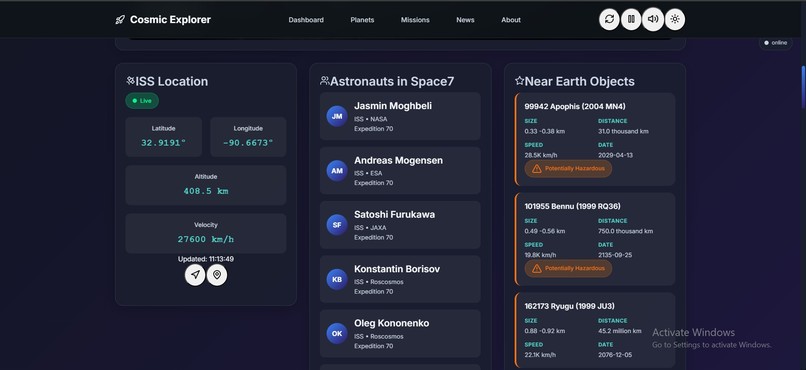Open the About page
Image resolution: width=806 pixels, height=370 pixels.
point(511,20)
